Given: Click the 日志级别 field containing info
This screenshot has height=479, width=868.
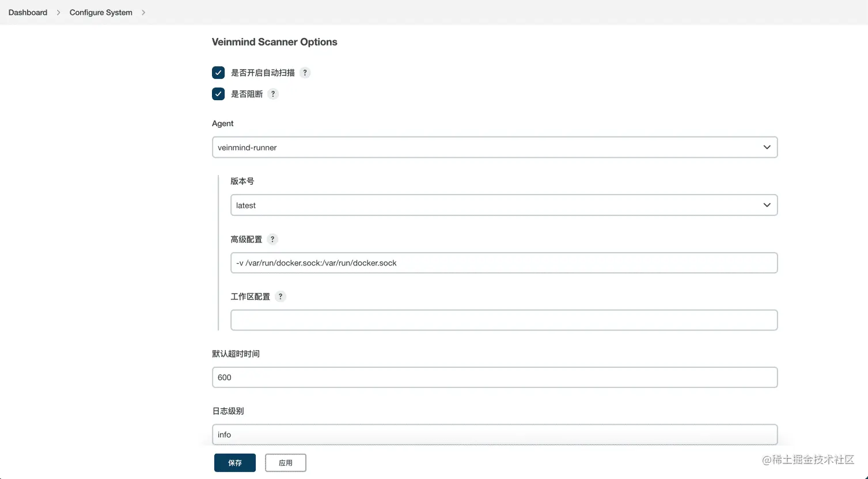Looking at the screenshot, I should click(x=495, y=435).
